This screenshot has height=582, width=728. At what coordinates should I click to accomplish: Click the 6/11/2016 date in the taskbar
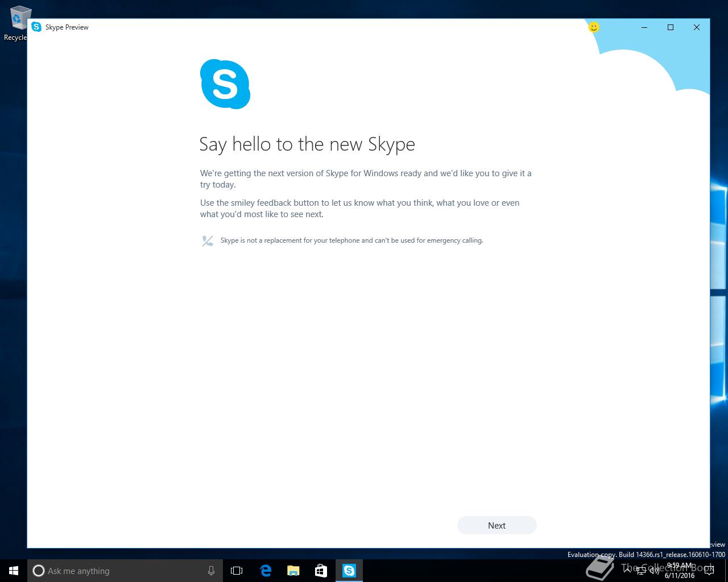tap(680, 576)
